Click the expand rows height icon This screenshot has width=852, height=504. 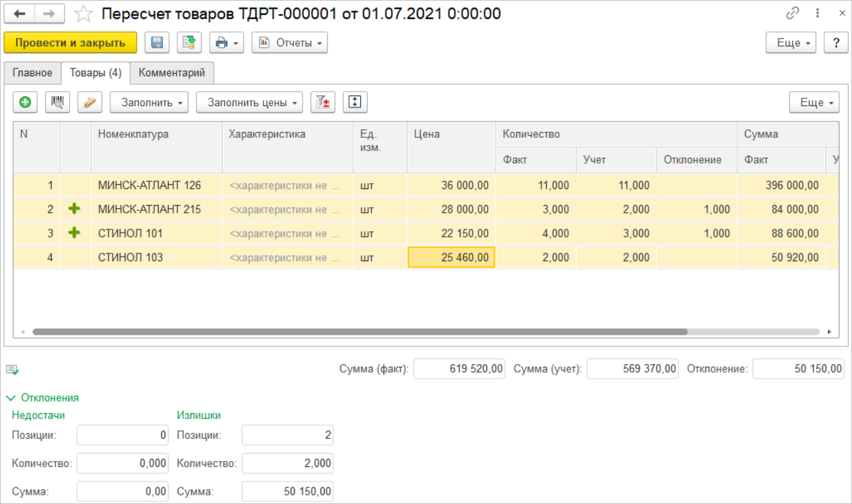[x=355, y=102]
